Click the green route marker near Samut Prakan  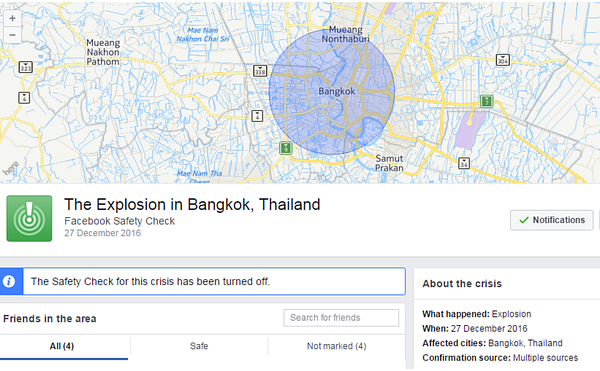pos(285,148)
